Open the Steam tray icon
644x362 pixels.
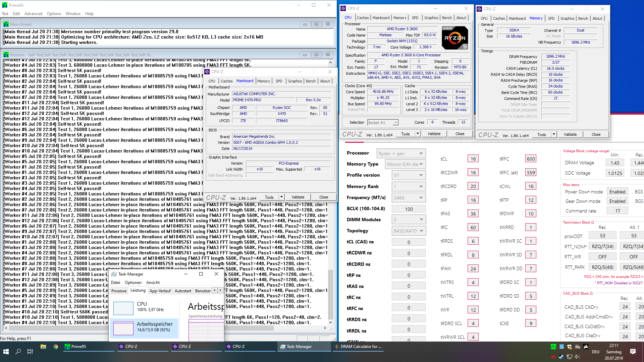click(x=561, y=357)
